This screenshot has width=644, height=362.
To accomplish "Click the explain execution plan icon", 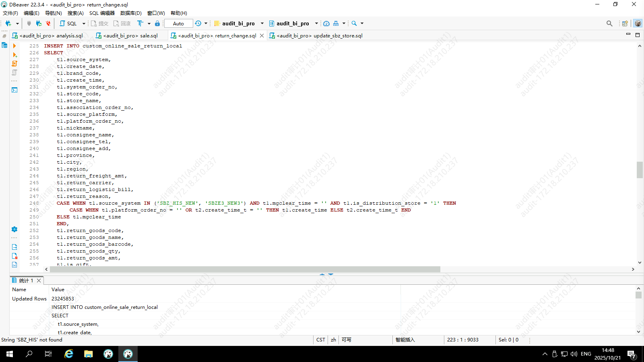I will [14, 72].
